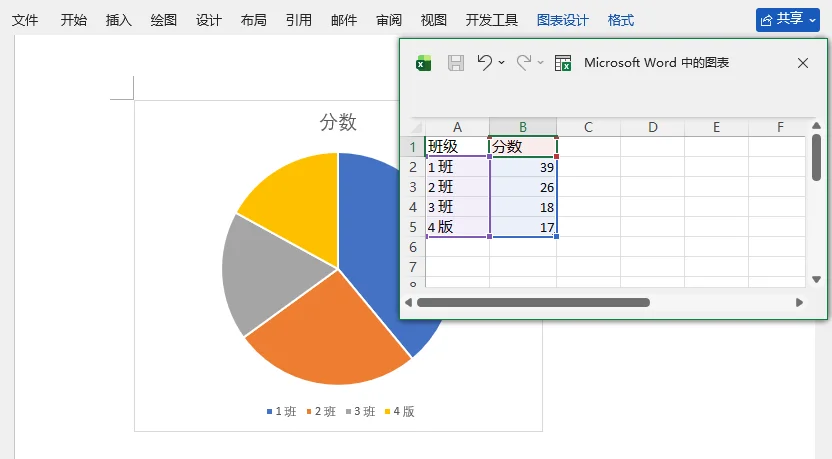
Task: Open the 绘图 ribbon tab
Action: [x=163, y=20]
